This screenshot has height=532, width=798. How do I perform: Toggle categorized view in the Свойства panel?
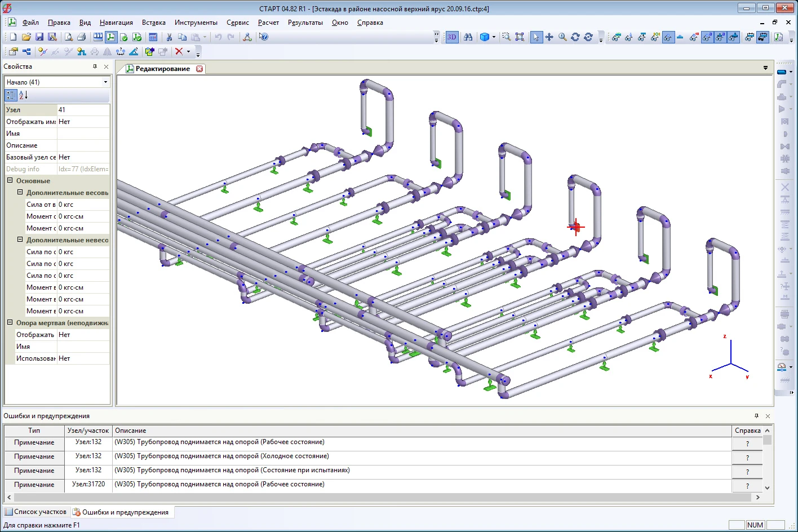[x=11, y=95]
